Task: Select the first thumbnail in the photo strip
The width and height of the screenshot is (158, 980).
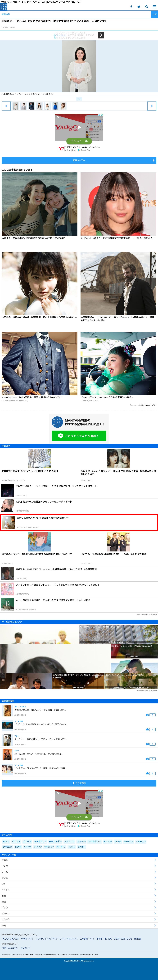Action: [16, 106]
